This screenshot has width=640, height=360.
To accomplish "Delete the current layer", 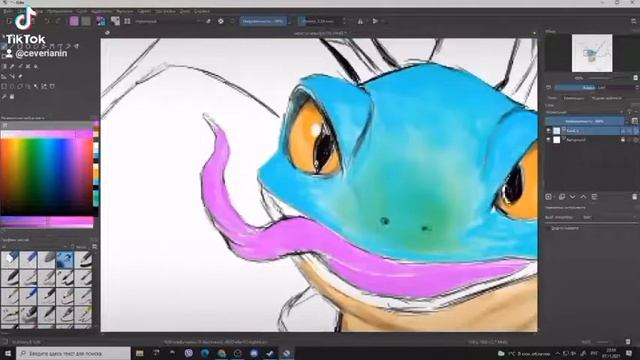I will click(x=635, y=197).
